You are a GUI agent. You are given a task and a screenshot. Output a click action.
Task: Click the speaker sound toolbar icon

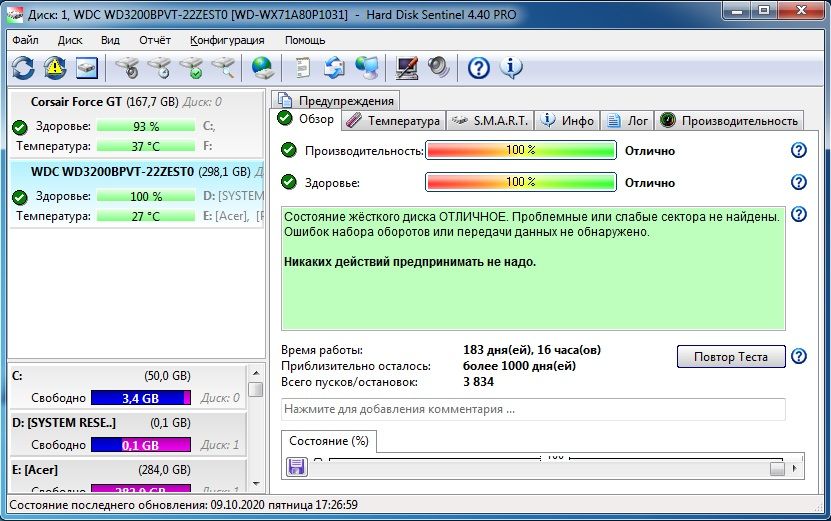click(x=438, y=67)
